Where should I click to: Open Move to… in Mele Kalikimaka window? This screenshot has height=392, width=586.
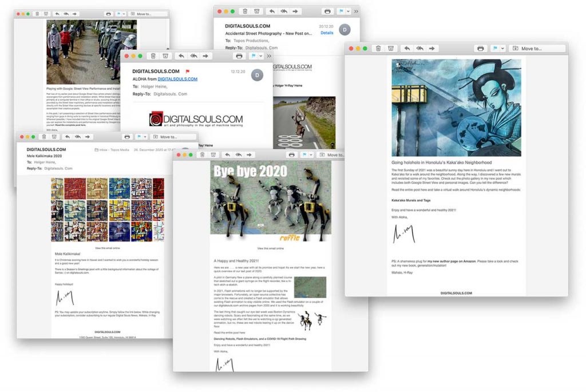(x=173, y=137)
